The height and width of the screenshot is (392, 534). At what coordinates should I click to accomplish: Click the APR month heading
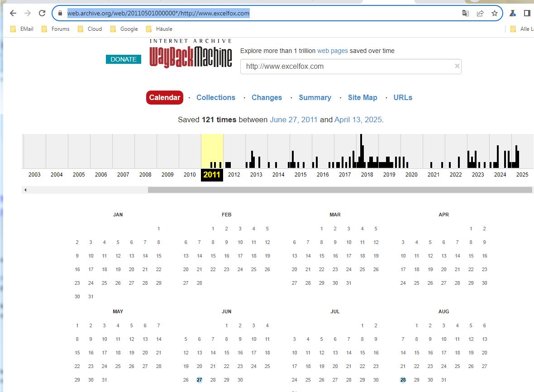pos(444,215)
